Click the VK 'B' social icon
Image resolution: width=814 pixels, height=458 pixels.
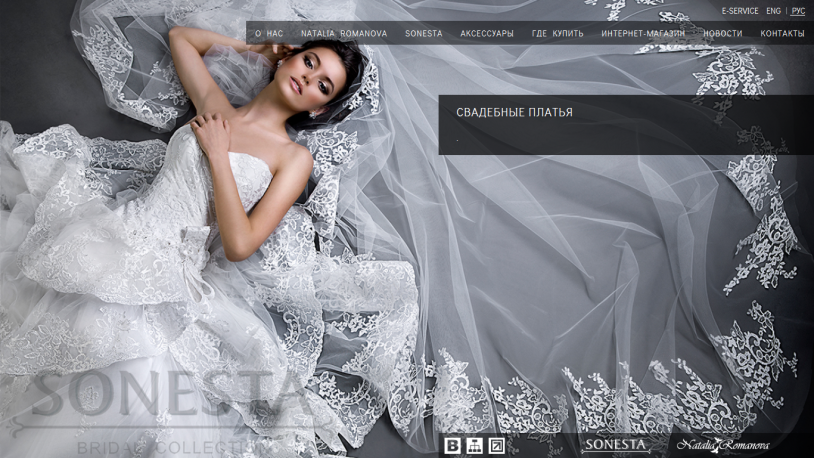(x=452, y=445)
